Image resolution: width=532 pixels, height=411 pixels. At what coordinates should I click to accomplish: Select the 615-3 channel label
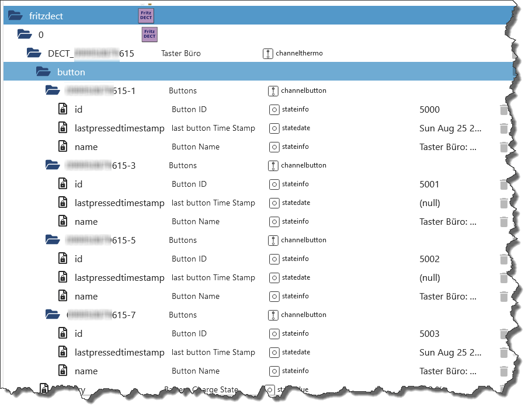click(x=100, y=165)
